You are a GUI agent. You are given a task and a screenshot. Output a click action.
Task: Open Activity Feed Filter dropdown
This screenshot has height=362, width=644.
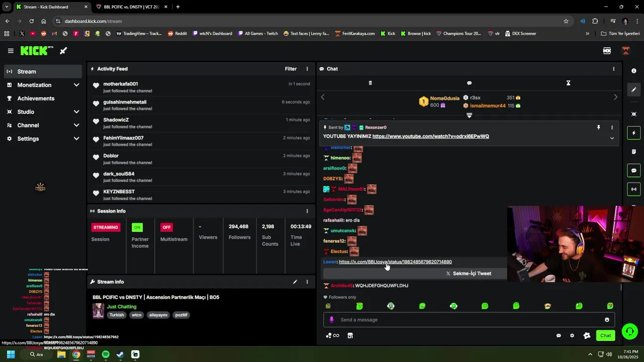pos(291,69)
